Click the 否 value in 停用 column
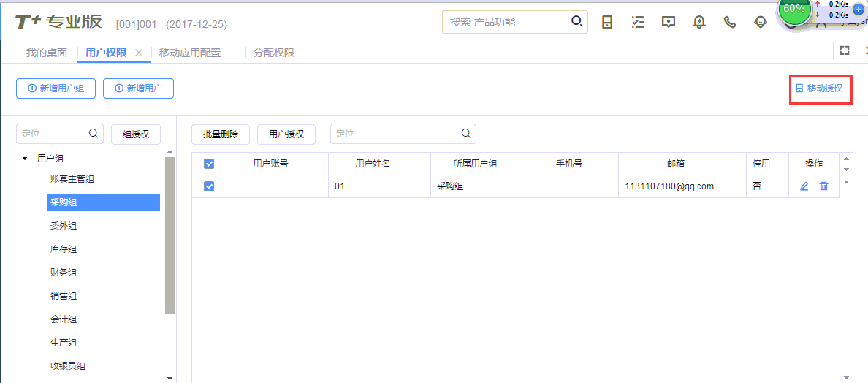The width and height of the screenshot is (868, 383). [x=757, y=186]
